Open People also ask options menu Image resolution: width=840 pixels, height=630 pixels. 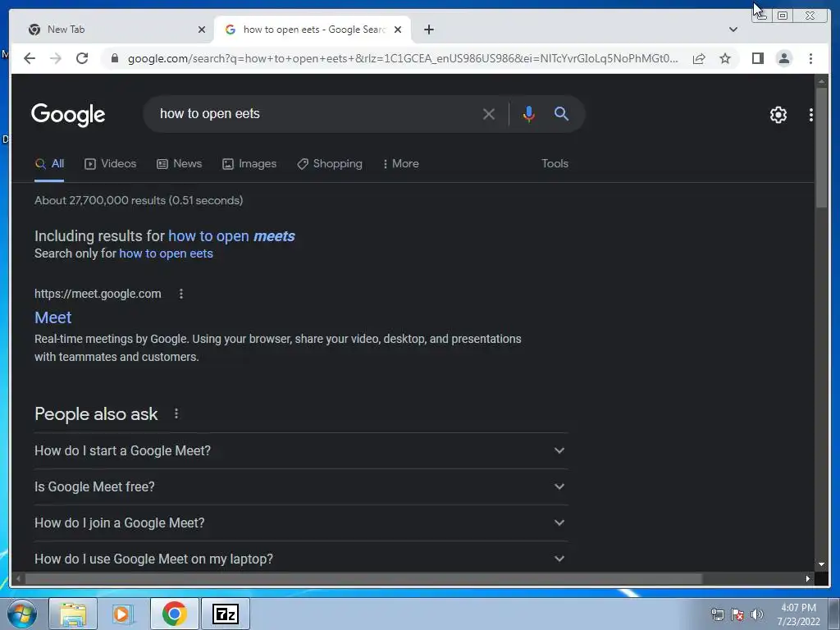tap(176, 413)
